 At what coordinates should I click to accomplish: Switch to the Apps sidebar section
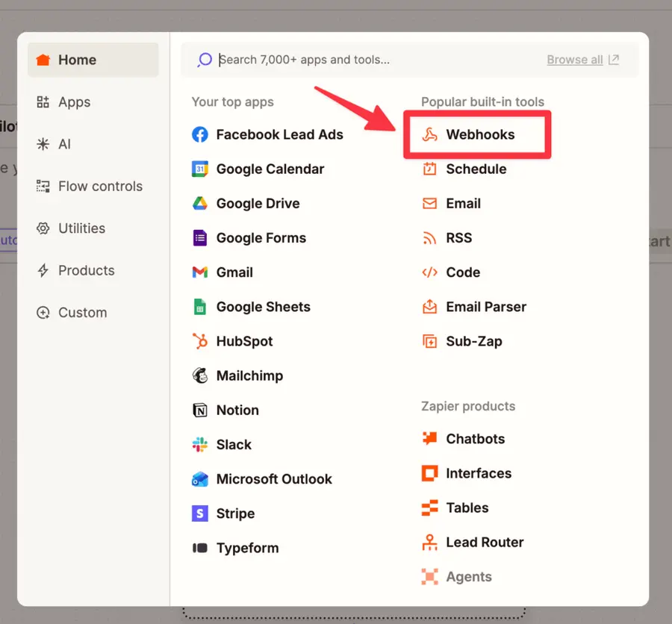(x=72, y=102)
